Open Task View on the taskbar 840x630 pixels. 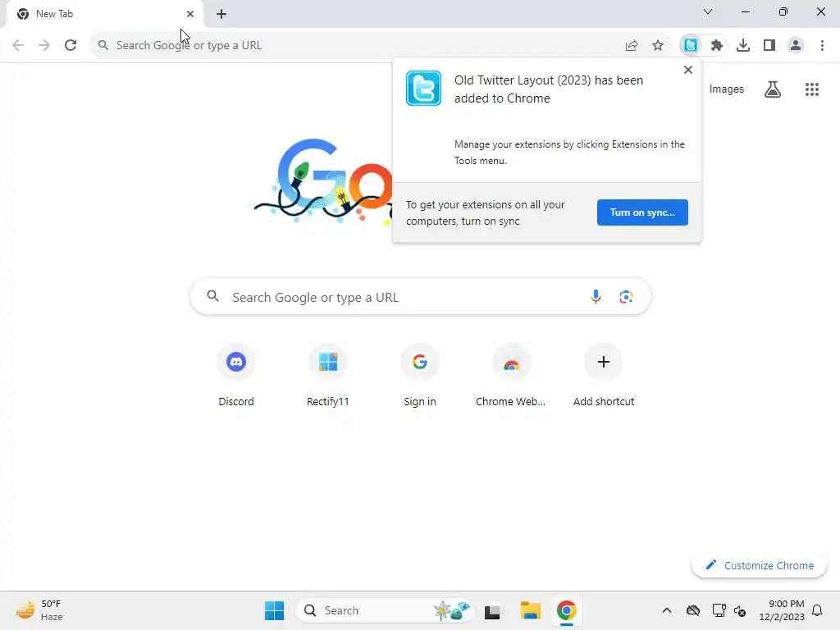[x=492, y=610]
